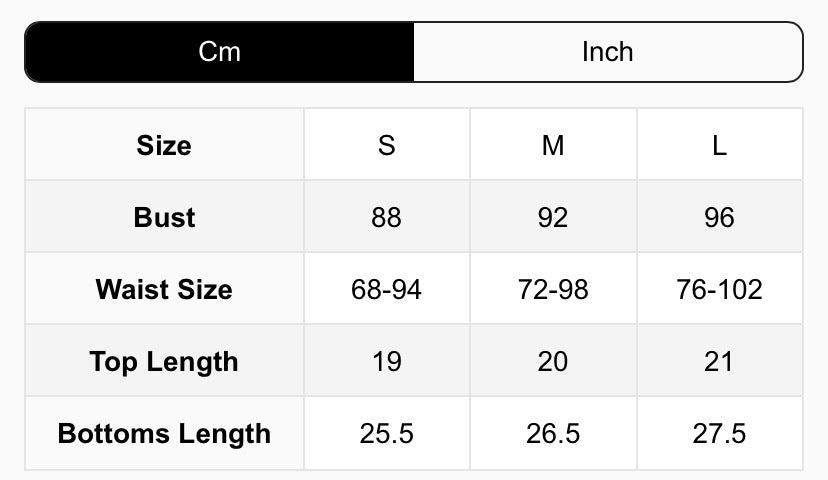Click the Bust row label

pyautogui.click(x=164, y=217)
